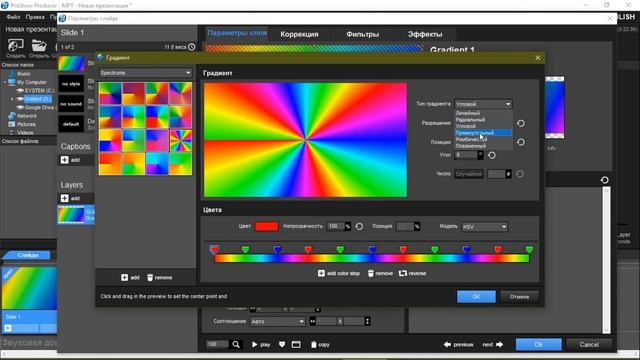Image resolution: width=640 pixels, height=360 pixels.
Task: Choose Ромбический gradient type
Action: coord(471,139)
